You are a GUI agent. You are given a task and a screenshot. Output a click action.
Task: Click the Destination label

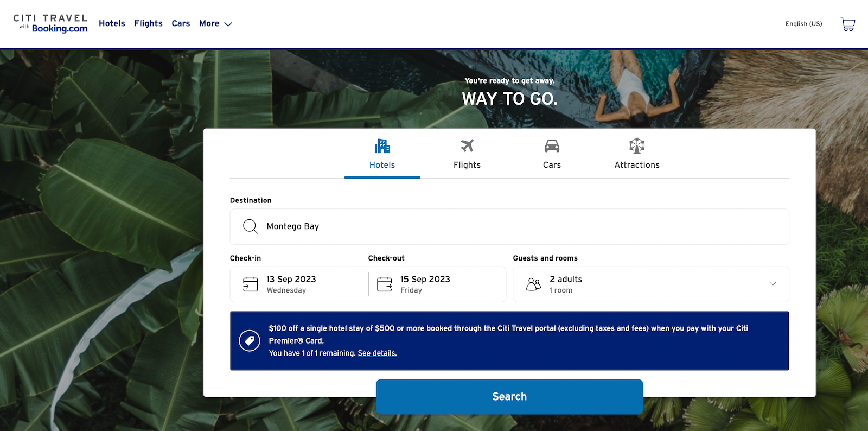[251, 200]
